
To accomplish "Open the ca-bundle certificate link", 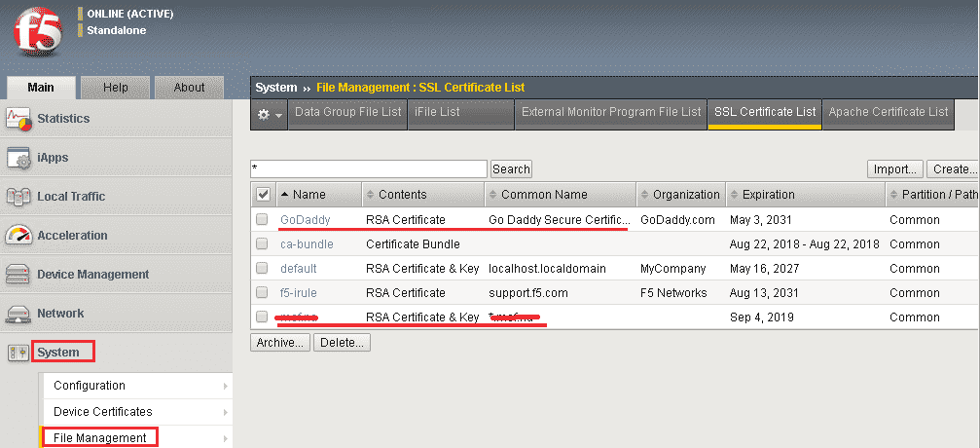I will point(307,244).
